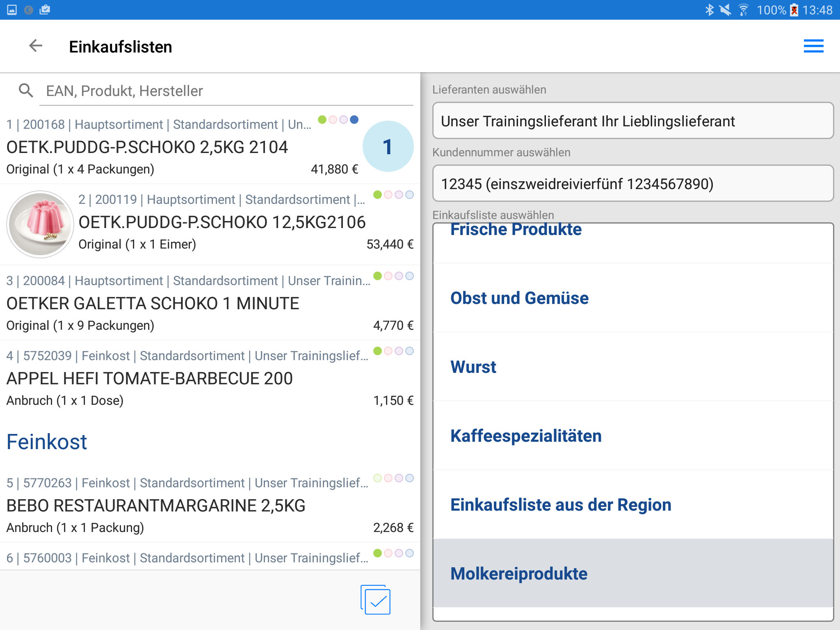Screen dimensions: 840x630
Task: Open the pudding product thumbnail
Action: pos(40,224)
